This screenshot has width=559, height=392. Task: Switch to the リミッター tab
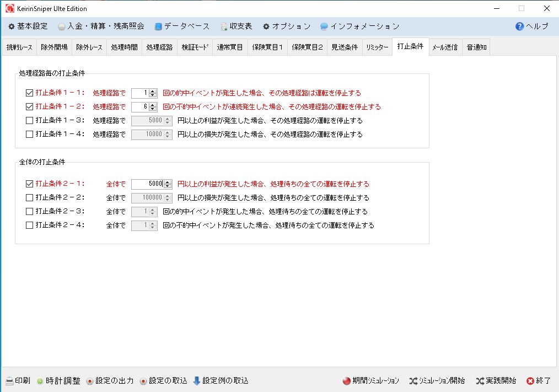click(x=377, y=47)
